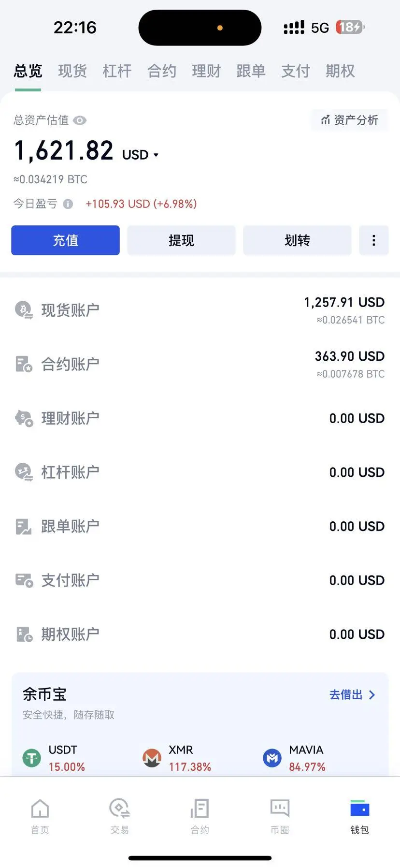The image size is (400, 868).
Task: Open the 跟单账户 copy trading icon
Action: pyautogui.click(x=24, y=526)
